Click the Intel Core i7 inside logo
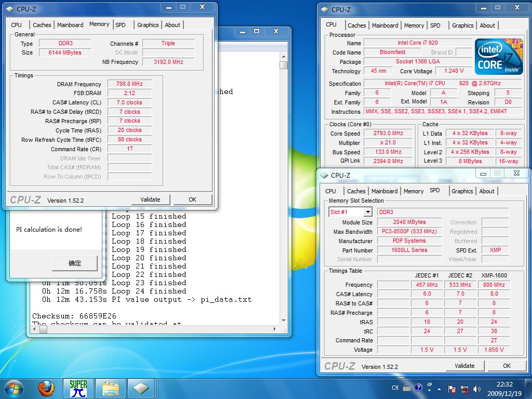The width and height of the screenshot is (532, 399). pyautogui.click(x=499, y=57)
